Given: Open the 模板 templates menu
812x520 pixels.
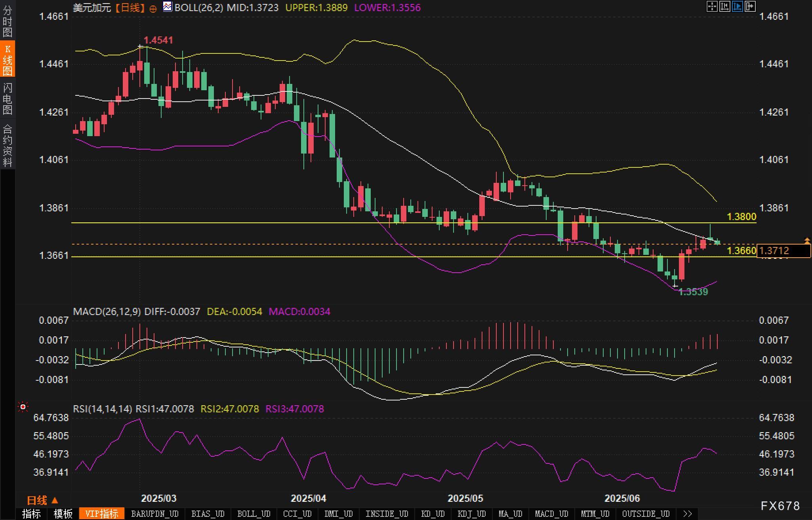Looking at the screenshot, I should 63,514.
